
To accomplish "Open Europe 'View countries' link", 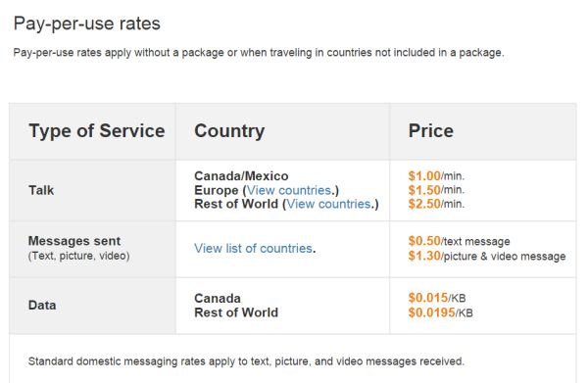I will pos(289,190).
